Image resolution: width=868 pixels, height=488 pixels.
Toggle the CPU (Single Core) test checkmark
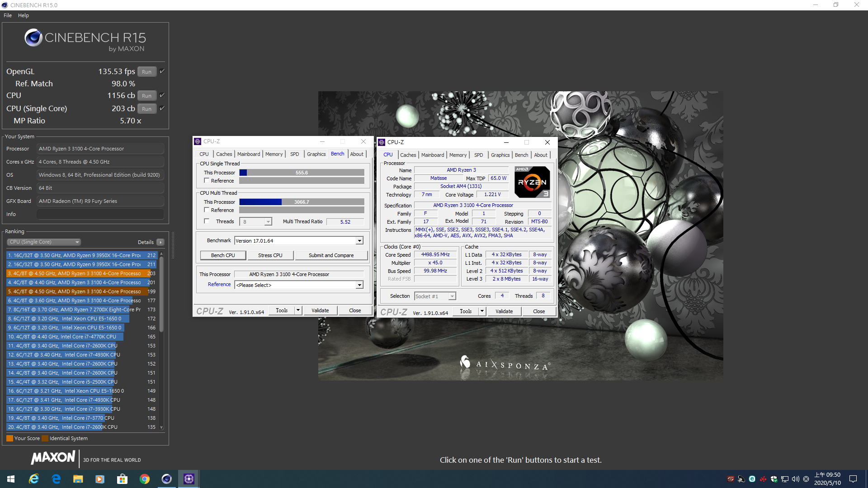162,108
